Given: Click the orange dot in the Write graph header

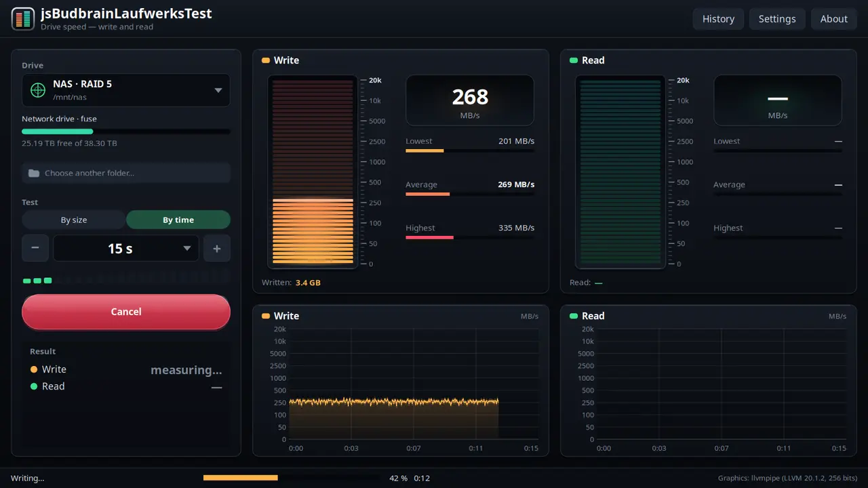Looking at the screenshot, I should tap(266, 316).
